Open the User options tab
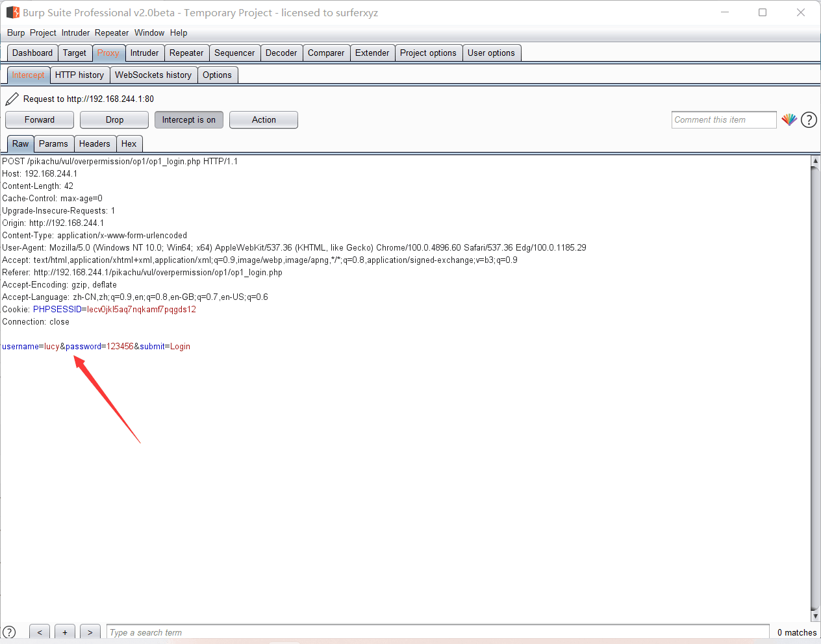This screenshot has width=821, height=644. point(491,53)
